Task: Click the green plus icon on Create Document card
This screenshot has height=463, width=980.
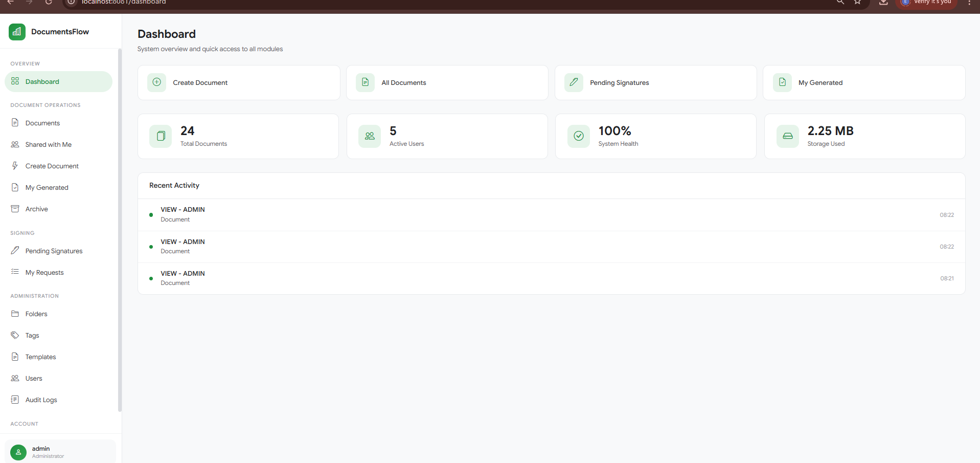Action: pyautogui.click(x=157, y=82)
